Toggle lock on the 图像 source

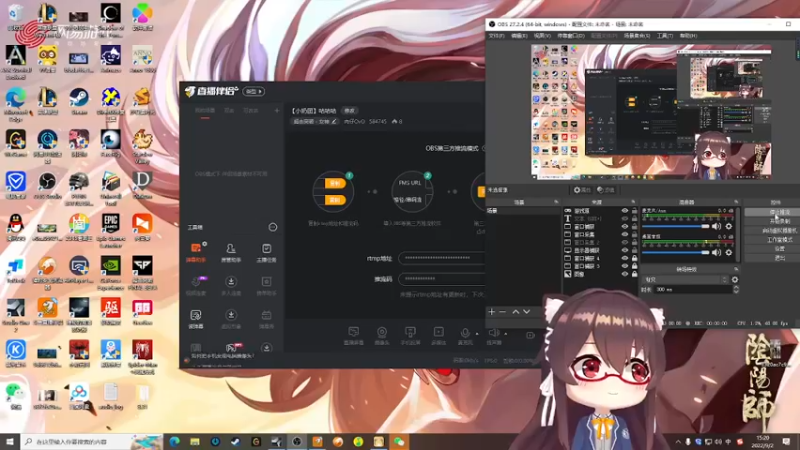point(634,274)
